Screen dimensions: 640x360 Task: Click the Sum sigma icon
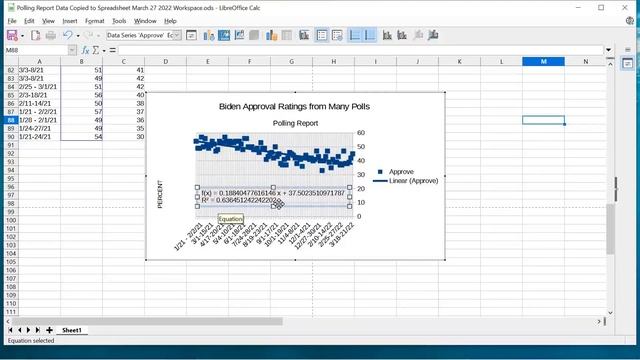(x=96, y=50)
